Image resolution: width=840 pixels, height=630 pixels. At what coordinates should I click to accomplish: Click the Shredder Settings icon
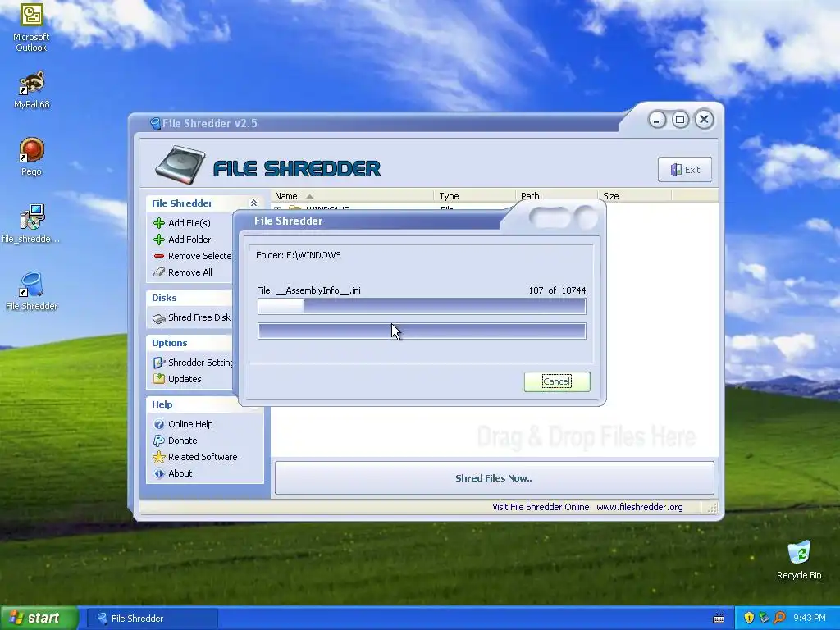point(159,363)
